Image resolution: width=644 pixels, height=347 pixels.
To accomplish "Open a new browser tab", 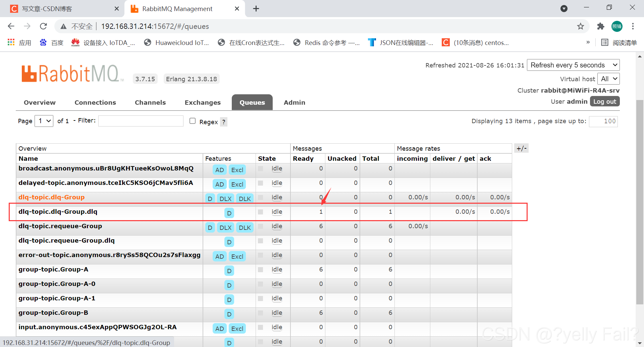I will click(x=256, y=9).
